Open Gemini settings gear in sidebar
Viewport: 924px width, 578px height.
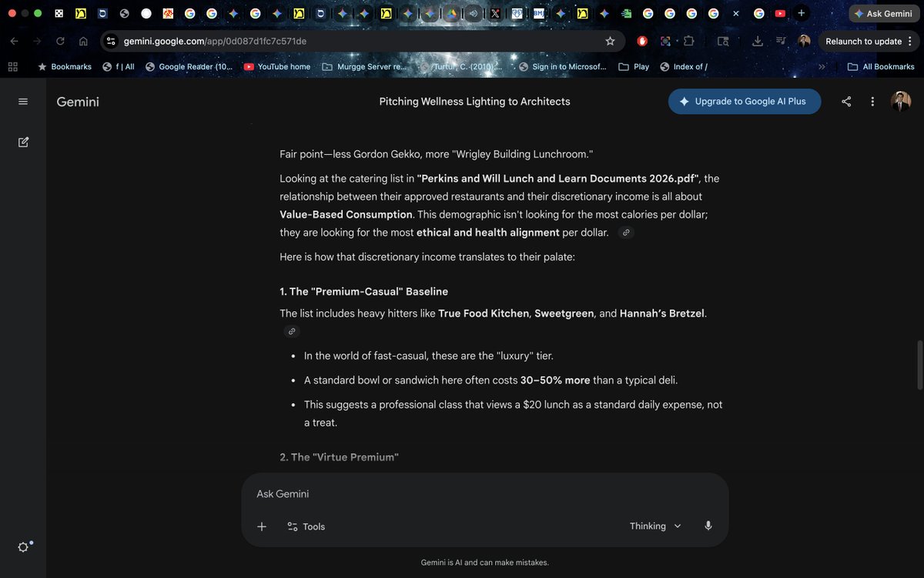coord(23,546)
